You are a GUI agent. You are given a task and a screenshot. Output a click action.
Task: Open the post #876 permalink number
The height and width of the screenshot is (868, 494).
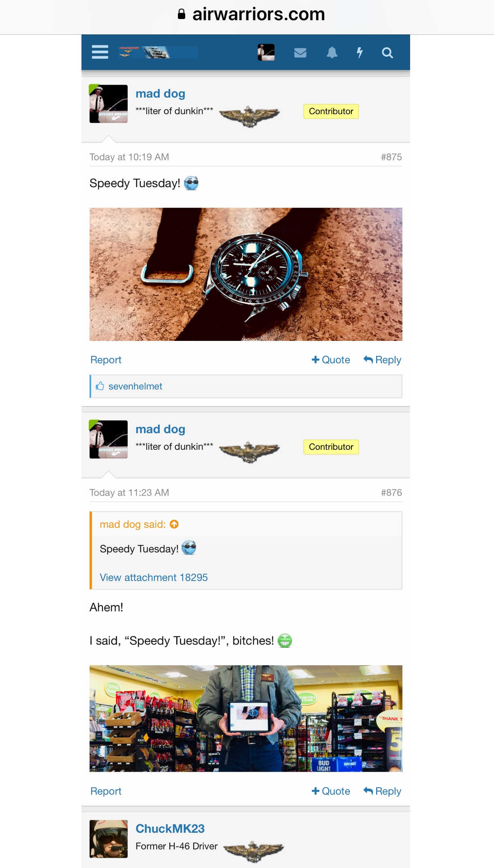point(391,493)
